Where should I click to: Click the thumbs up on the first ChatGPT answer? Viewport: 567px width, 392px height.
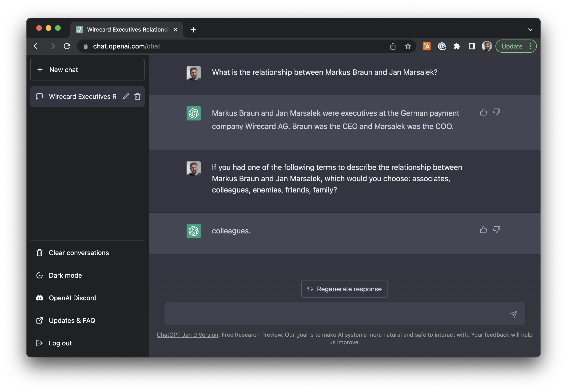(x=483, y=112)
